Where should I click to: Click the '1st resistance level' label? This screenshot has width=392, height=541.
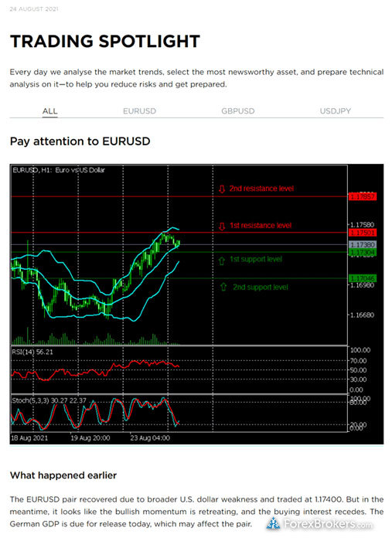261,226
